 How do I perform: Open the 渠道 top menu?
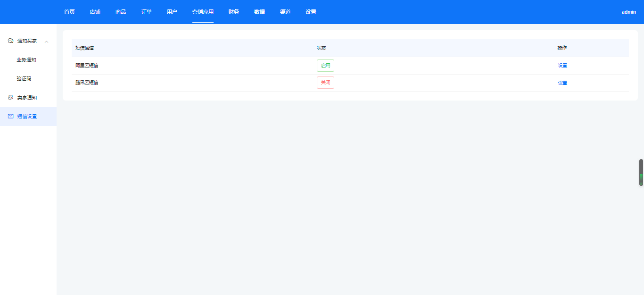285,12
